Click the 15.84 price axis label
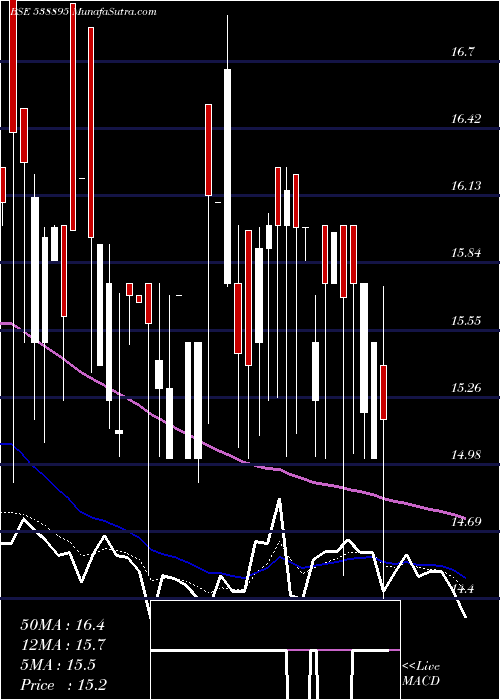 (x=466, y=253)
